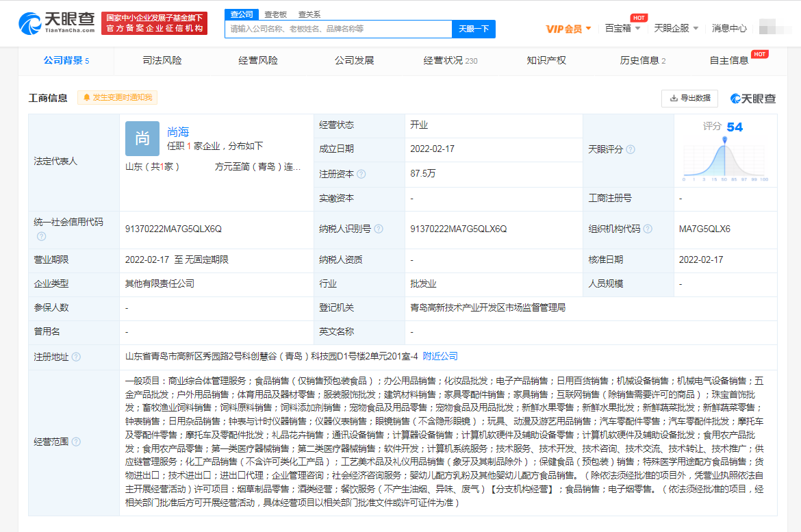The height and width of the screenshot is (532, 801).
Task: Click the 尚 avatar of legal representative
Action: (x=142, y=138)
